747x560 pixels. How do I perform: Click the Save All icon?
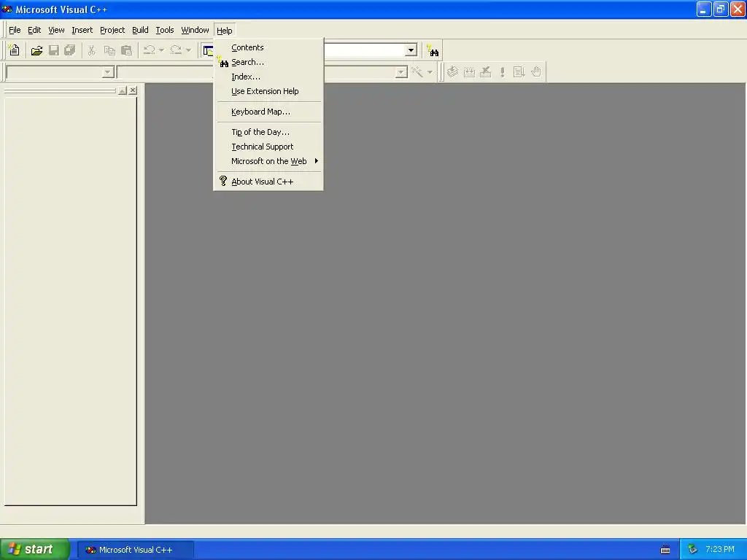[70, 50]
